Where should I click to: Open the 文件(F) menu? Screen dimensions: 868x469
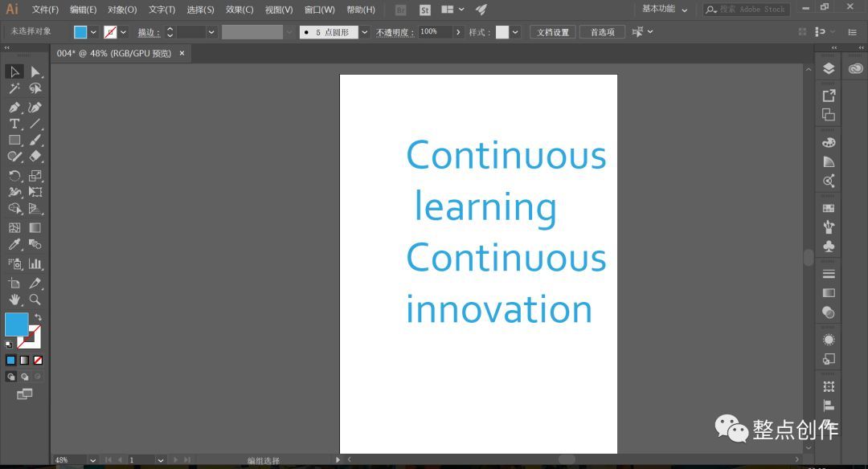click(45, 10)
